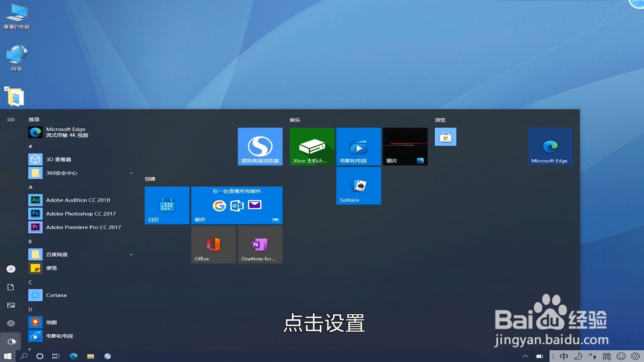Jump to letter B section header
This screenshot has height=362, width=644.
(30, 242)
